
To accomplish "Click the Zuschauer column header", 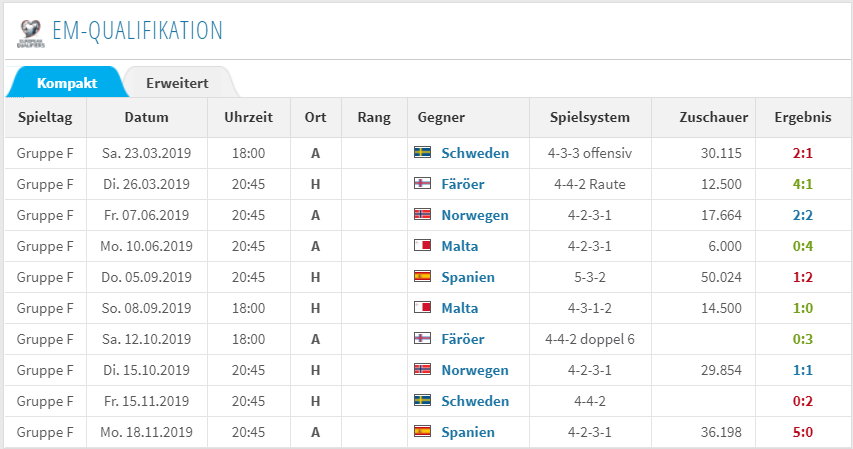I will coord(713,117).
